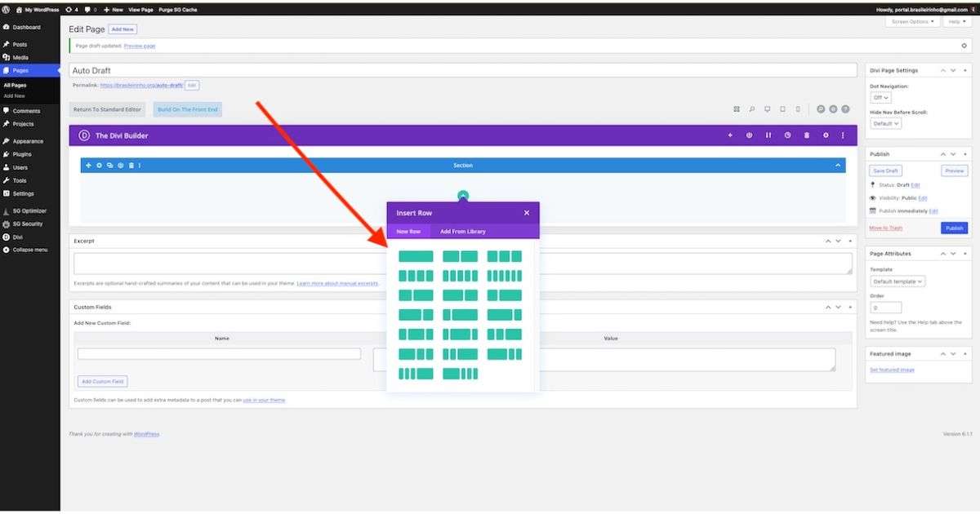This screenshot has width=980, height=514.
Task: Click the move cross icon on the Section bar
Action: (x=88, y=166)
